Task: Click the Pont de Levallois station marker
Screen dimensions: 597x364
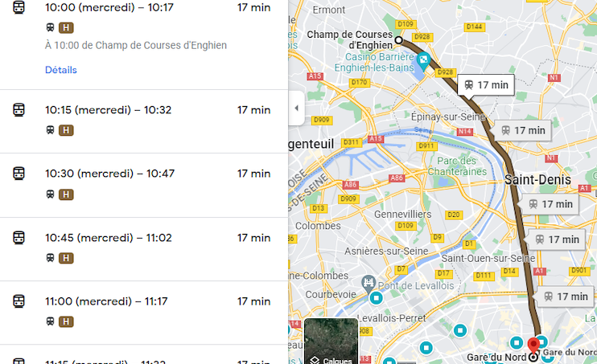Action: [x=369, y=283]
